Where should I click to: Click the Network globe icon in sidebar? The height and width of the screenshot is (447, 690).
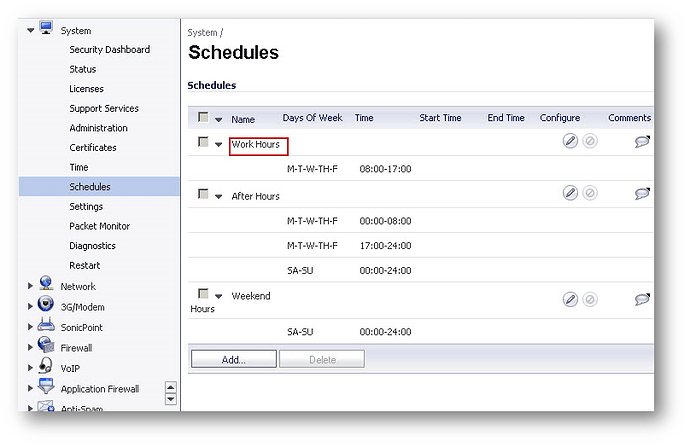tap(46, 286)
